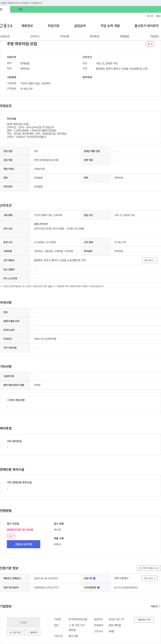Open the 실업급여 main menu
Screen dimensions: 161x644
(x=80, y=26)
